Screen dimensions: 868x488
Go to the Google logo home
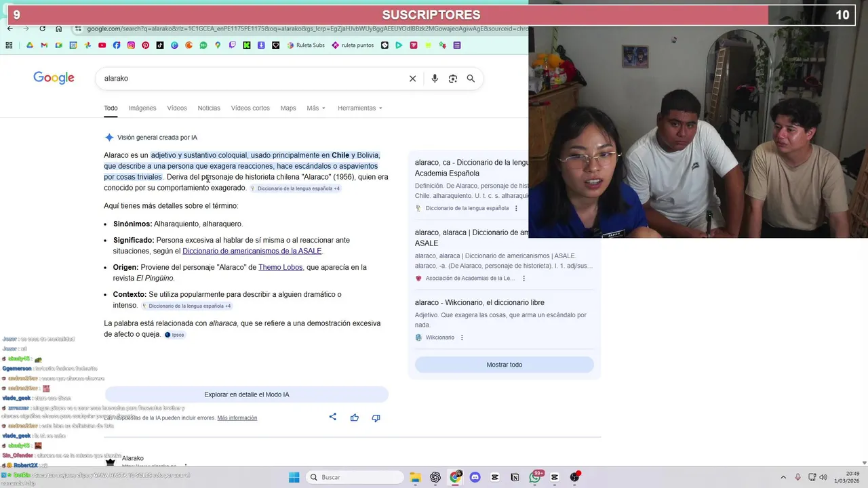[54, 78]
